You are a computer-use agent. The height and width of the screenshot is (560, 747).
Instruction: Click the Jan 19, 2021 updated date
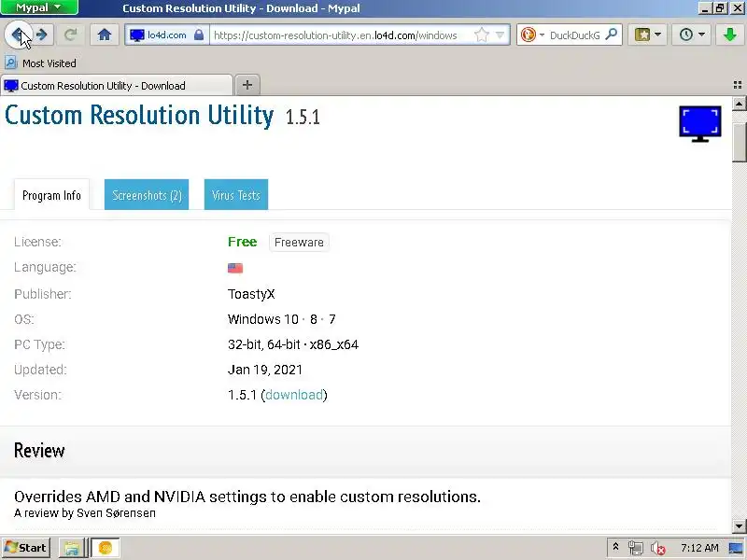point(265,370)
